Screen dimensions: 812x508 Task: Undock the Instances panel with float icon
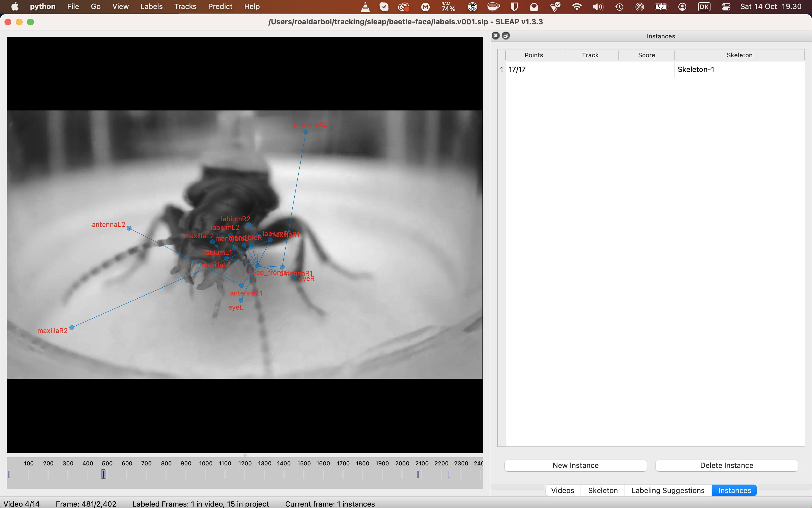(x=506, y=36)
